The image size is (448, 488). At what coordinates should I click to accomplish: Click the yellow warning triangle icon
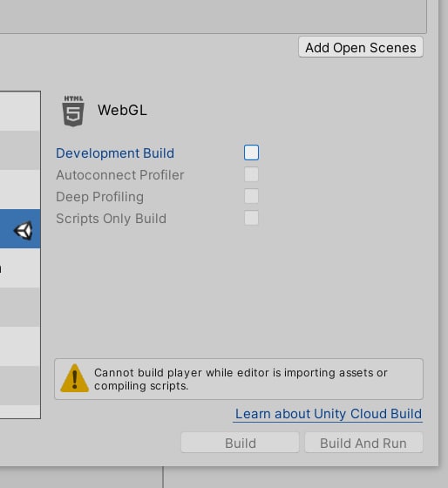[x=74, y=378]
